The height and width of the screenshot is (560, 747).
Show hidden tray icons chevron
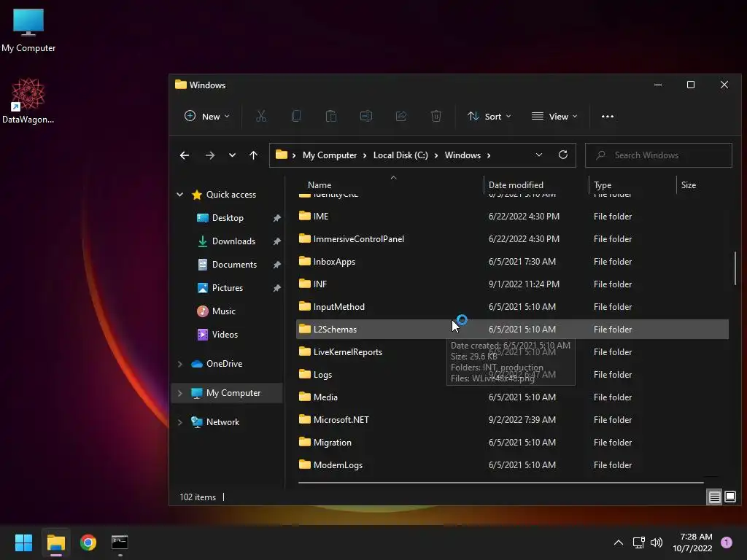click(x=619, y=542)
